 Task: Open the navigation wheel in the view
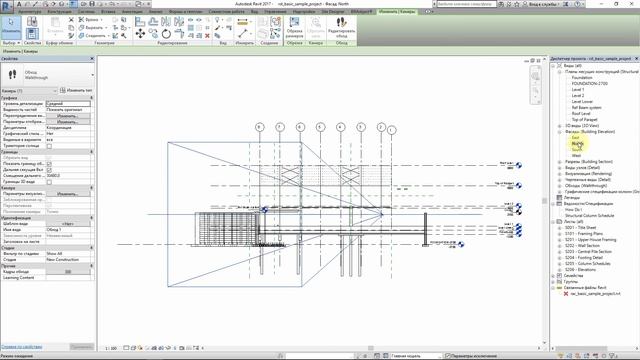(536, 76)
